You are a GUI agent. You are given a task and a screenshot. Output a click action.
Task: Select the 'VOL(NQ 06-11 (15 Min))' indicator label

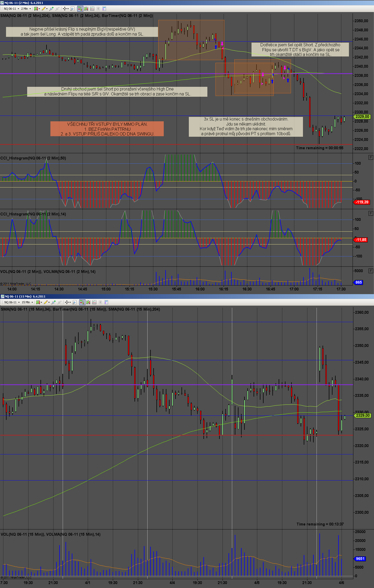pyautogui.click(x=22, y=534)
